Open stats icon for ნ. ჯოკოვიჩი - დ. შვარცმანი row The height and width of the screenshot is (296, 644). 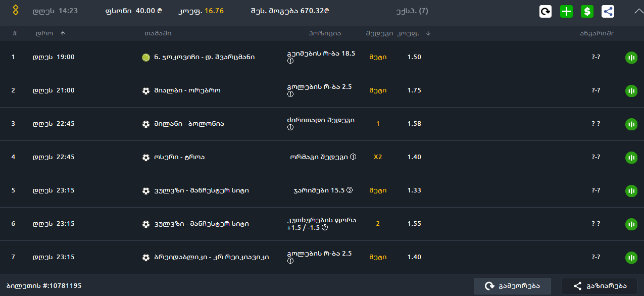click(631, 58)
